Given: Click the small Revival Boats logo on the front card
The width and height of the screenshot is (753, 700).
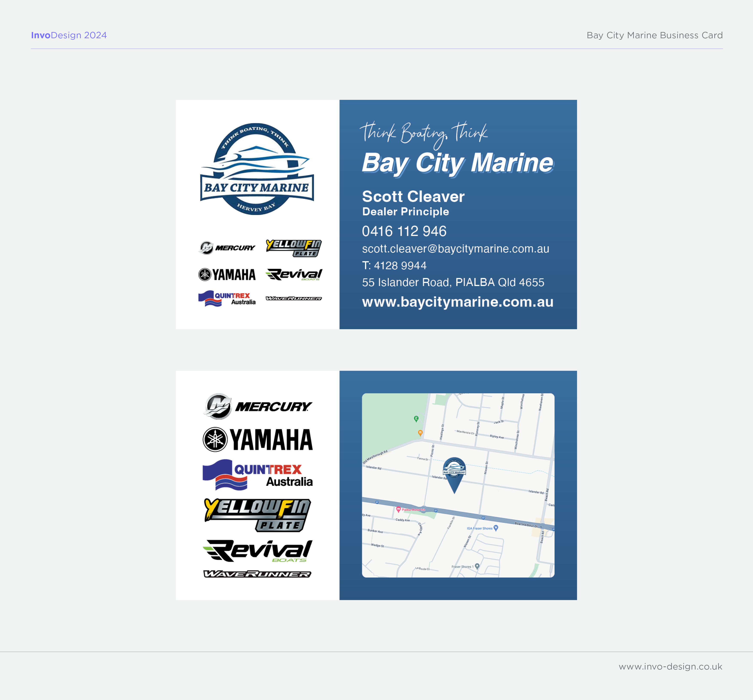Looking at the screenshot, I should tap(294, 275).
